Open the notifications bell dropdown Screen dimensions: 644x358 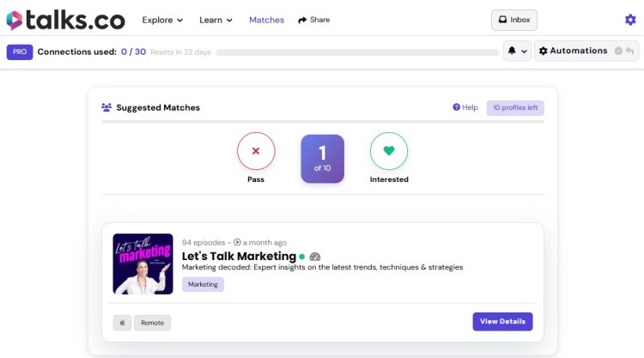pos(517,51)
